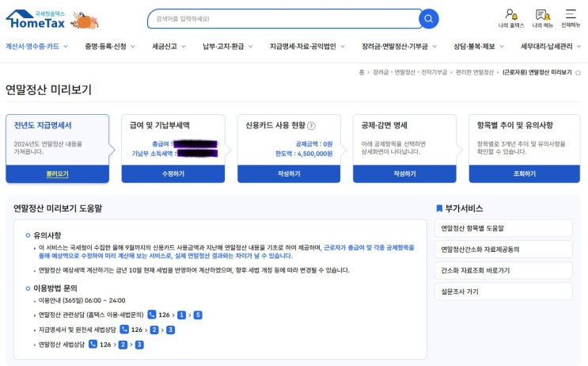Click number 2 badge on 연말정산 세법상담 line
Screen dimensions: 588x366
point(123,345)
